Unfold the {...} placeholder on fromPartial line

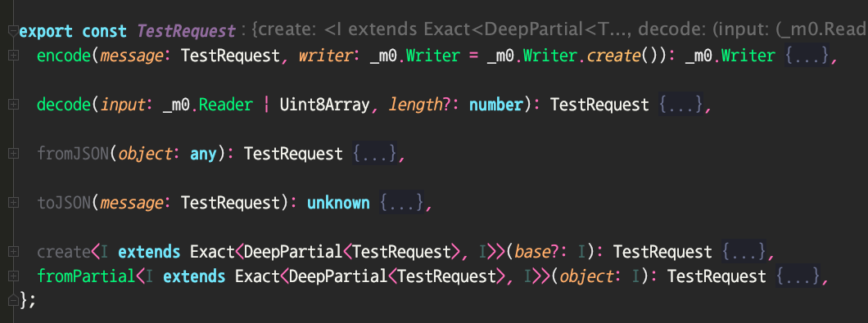coord(798,276)
